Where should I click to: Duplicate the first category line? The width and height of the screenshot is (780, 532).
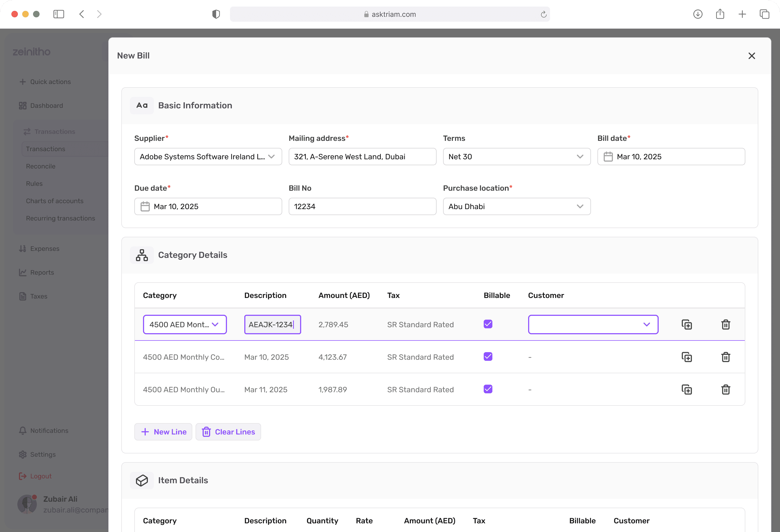pos(687,325)
